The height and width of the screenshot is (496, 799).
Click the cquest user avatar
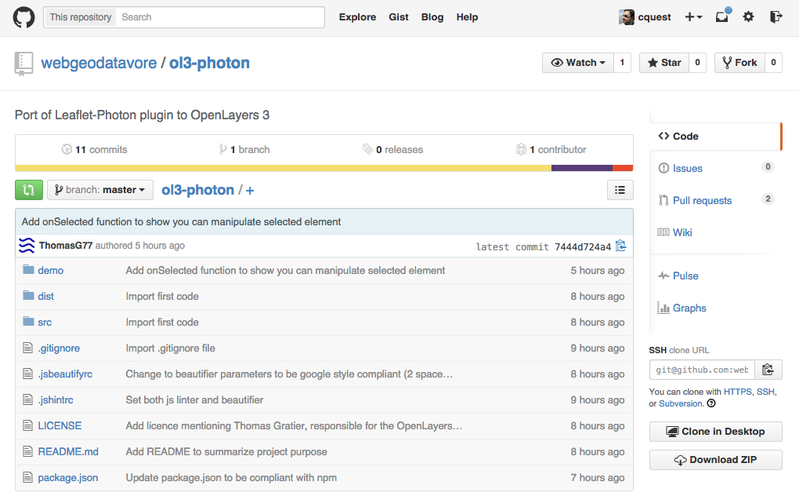pyautogui.click(x=626, y=17)
